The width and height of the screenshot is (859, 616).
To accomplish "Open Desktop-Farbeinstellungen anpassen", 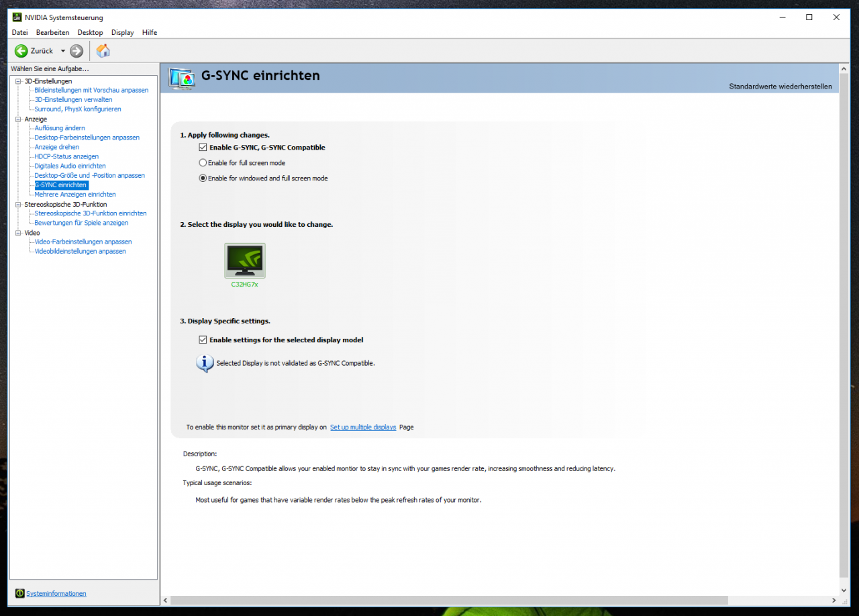I will [87, 138].
